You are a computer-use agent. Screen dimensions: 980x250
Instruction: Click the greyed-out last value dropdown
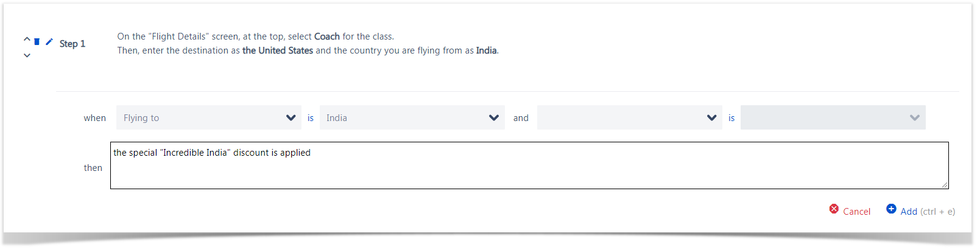833,117
